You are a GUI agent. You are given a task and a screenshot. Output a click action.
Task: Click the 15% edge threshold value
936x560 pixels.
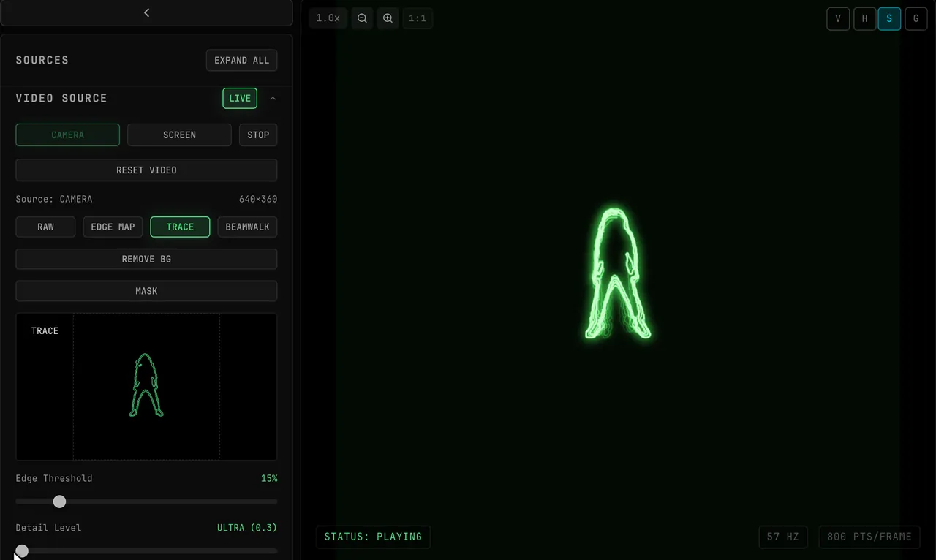[269, 478]
